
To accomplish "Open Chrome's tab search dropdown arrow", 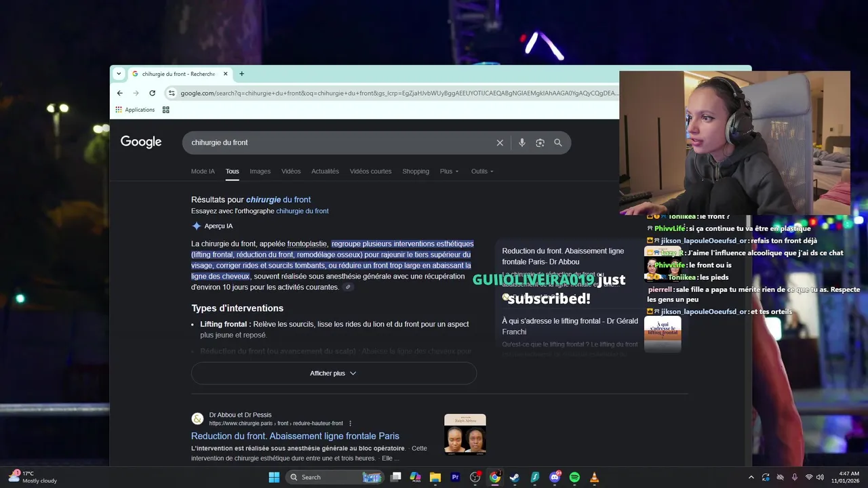I will click(x=119, y=74).
